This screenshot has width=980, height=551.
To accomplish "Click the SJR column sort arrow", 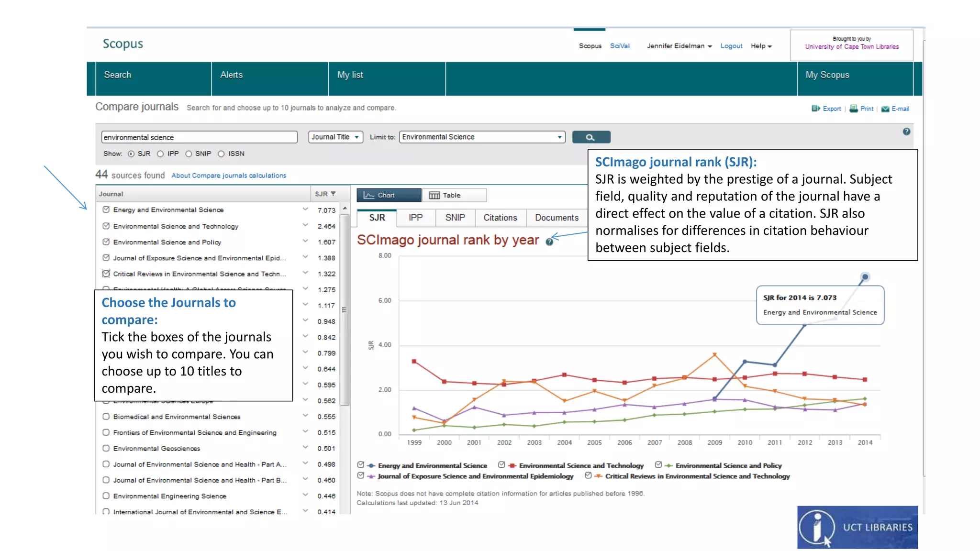I will pyautogui.click(x=333, y=194).
